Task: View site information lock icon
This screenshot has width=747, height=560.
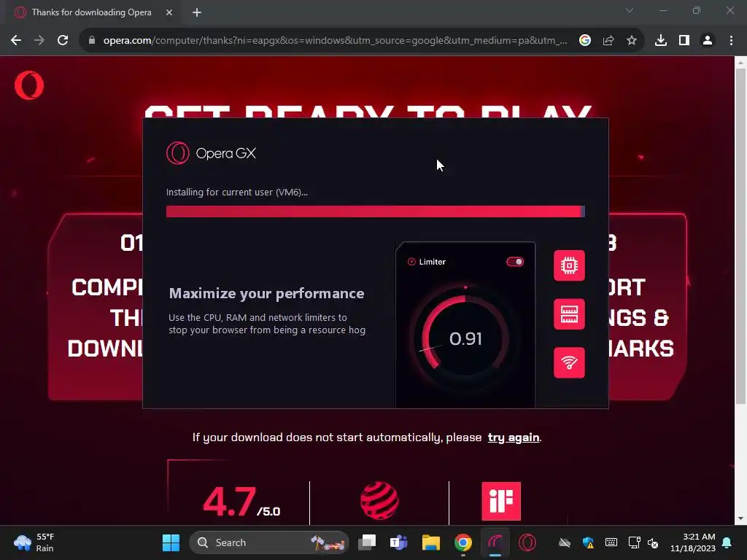Action: (x=92, y=41)
